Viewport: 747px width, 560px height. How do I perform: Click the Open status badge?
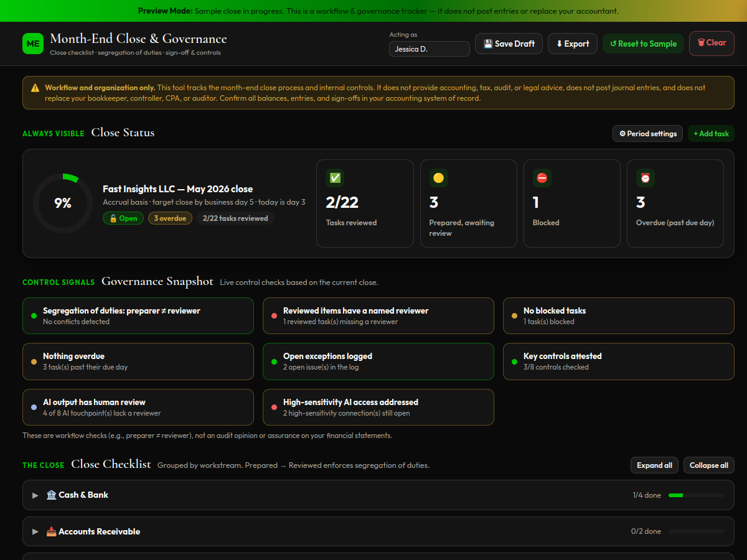pyautogui.click(x=123, y=218)
